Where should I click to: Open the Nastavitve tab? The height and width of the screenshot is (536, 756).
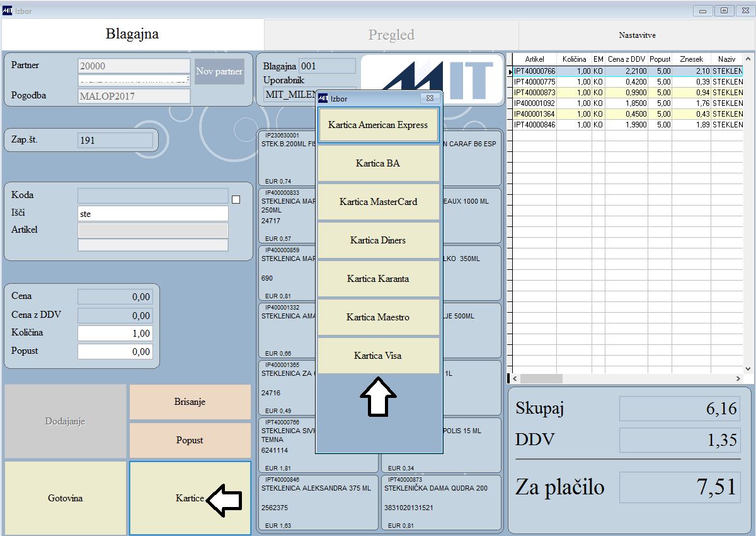637,35
